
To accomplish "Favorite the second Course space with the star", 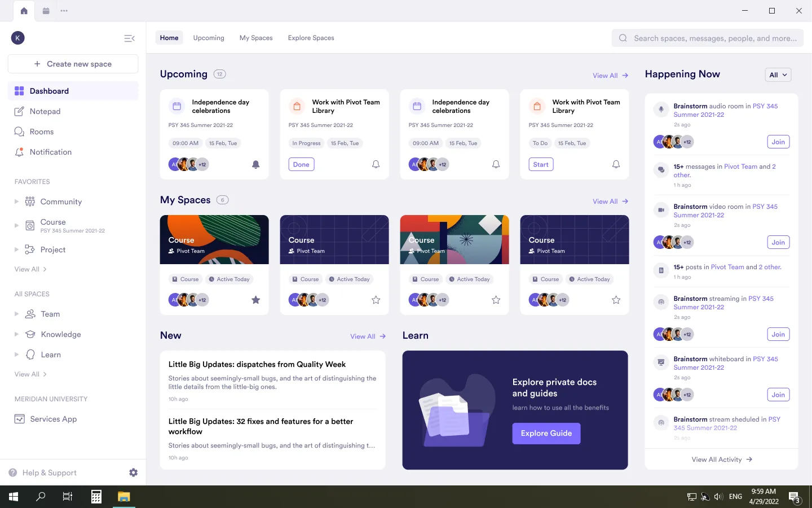I will click(376, 300).
